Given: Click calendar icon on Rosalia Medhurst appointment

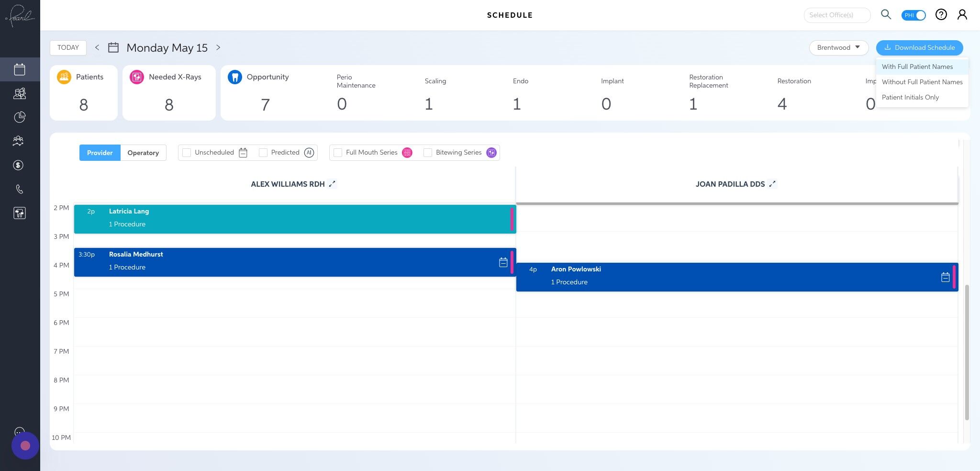Looking at the screenshot, I should (x=503, y=262).
